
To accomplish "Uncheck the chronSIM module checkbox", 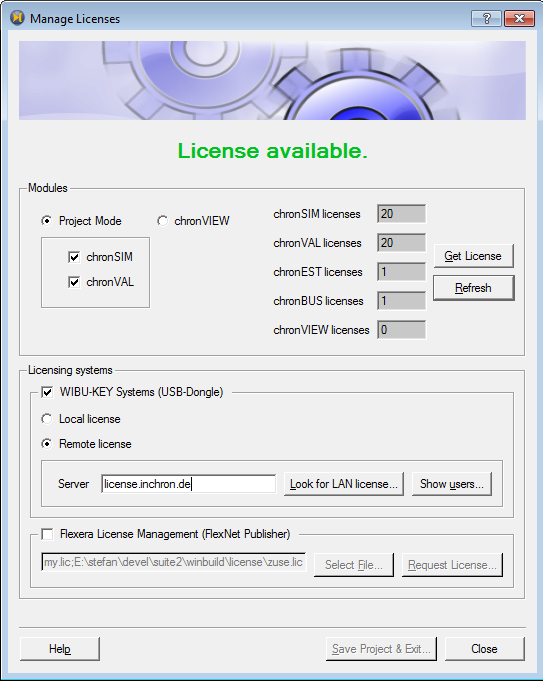I will [x=74, y=257].
